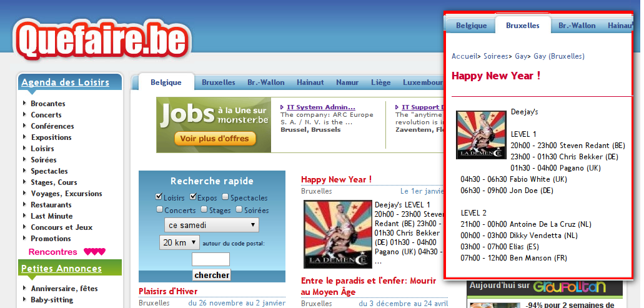The width and height of the screenshot is (644, 308).
Task: Select Br.-Wallon tab in the popup panel
Action: point(577,26)
